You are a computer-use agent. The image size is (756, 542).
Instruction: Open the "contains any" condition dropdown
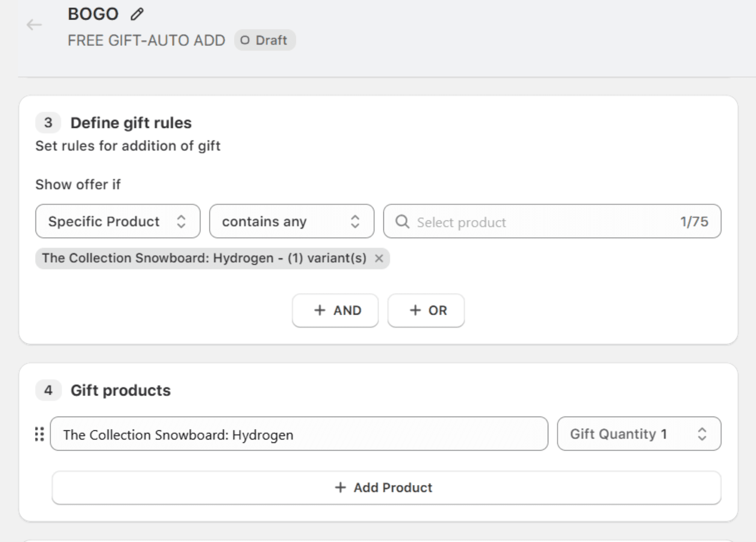[x=291, y=221]
